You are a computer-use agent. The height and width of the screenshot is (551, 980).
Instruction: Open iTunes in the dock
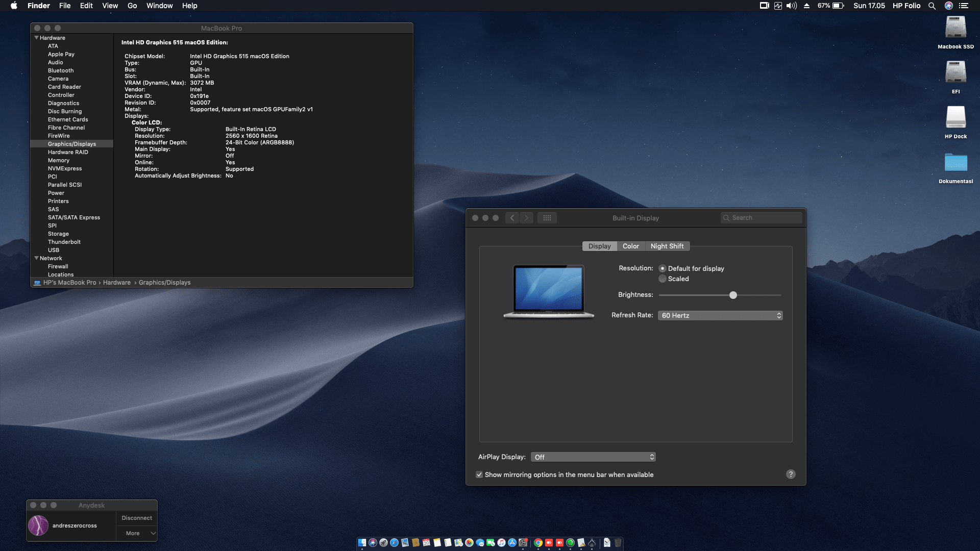point(501,542)
